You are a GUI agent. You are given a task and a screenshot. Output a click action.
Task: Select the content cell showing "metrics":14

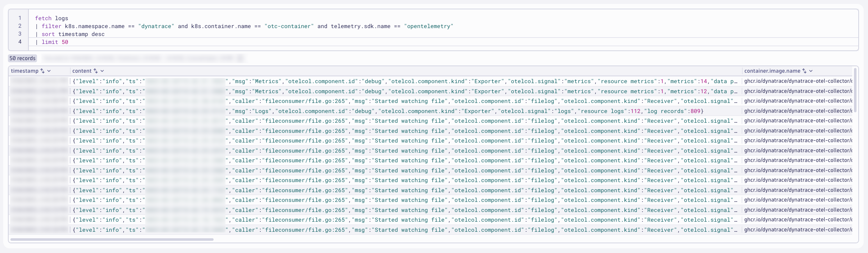point(405,81)
